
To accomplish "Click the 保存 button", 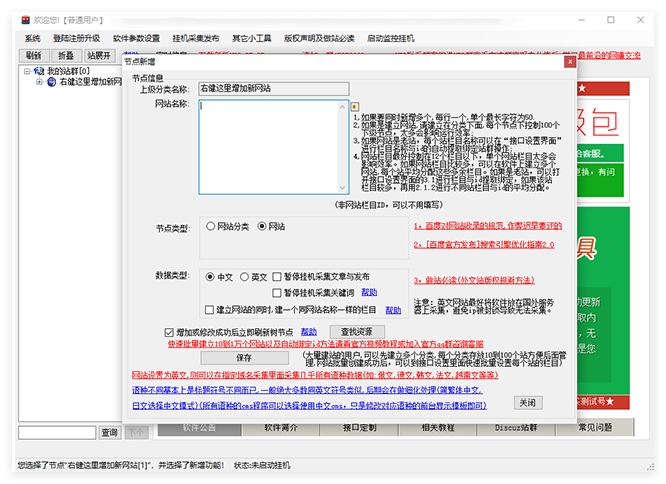I will 244,358.
